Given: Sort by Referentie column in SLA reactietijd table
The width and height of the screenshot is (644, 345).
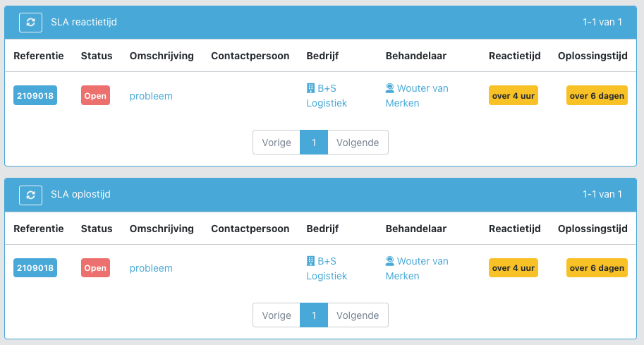Looking at the screenshot, I should tap(39, 56).
